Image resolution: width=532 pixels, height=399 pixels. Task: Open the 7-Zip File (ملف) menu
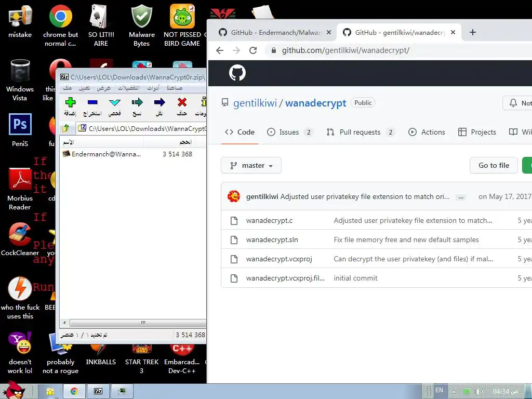coord(68,88)
